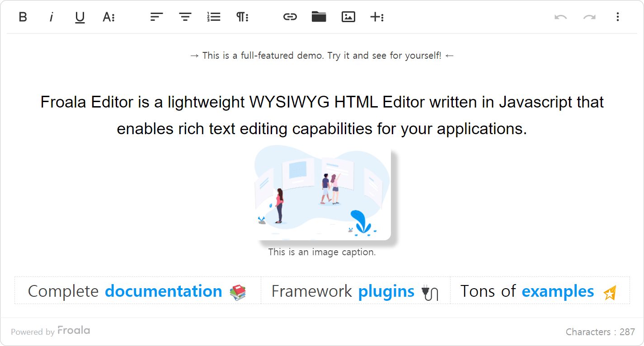Open the more misc vertical dots menu
644x346 pixels.
[618, 17]
